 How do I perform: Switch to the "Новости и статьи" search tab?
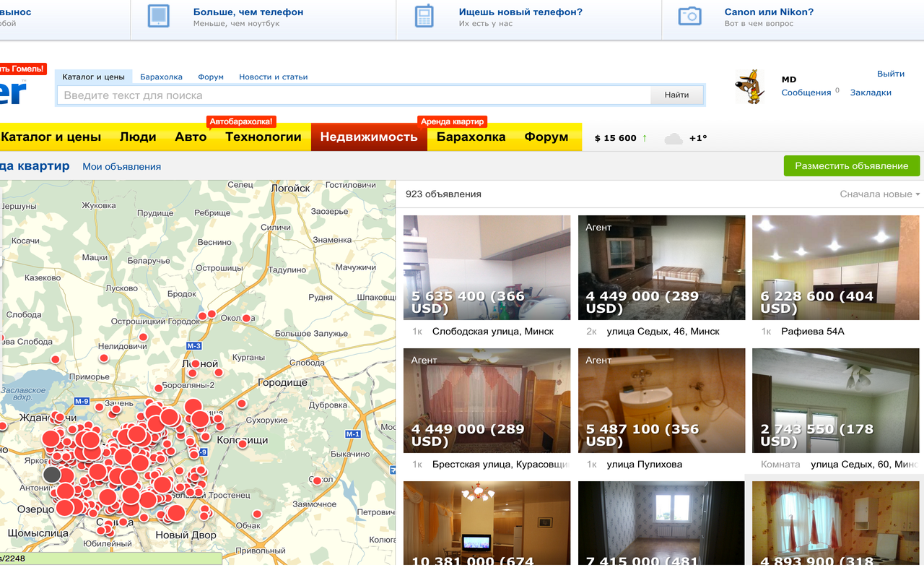pos(274,77)
